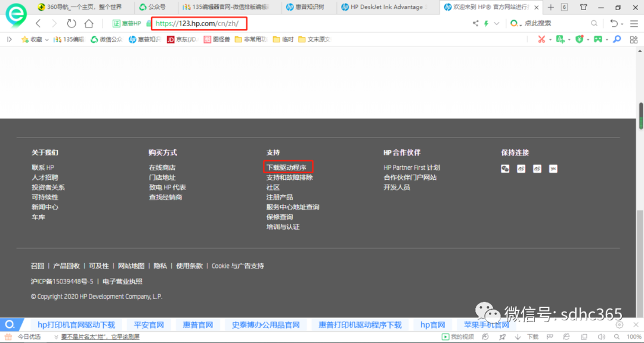Open the HP Partner First 计划 link
The height and width of the screenshot is (343, 644).
pos(411,167)
